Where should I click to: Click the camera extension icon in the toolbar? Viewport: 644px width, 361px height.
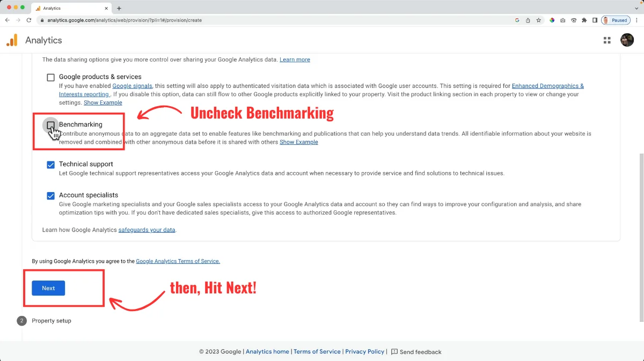[562, 20]
